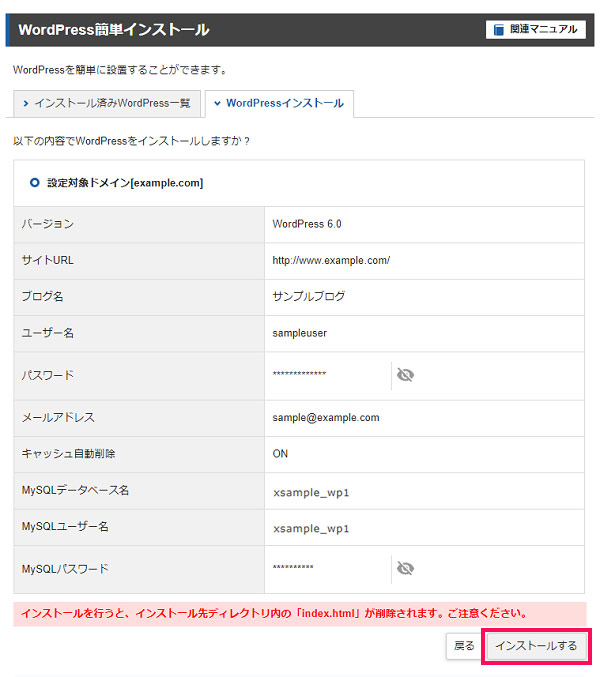Click the バージョン row label
The height and width of the screenshot is (677, 600).
tap(47, 224)
